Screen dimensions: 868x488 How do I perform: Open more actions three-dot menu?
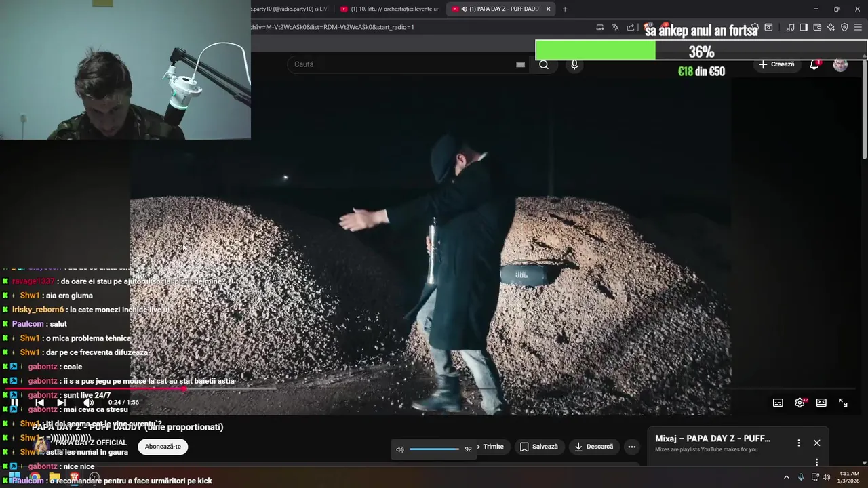[x=631, y=447]
